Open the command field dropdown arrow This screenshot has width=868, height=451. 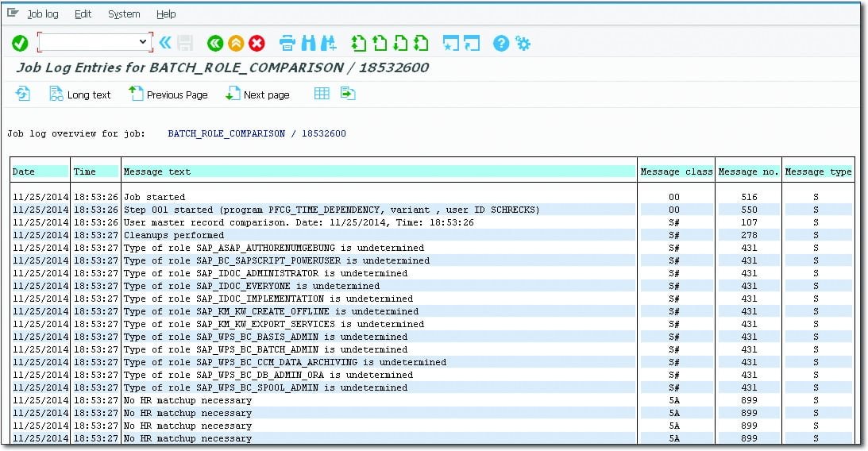click(x=142, y=41)
